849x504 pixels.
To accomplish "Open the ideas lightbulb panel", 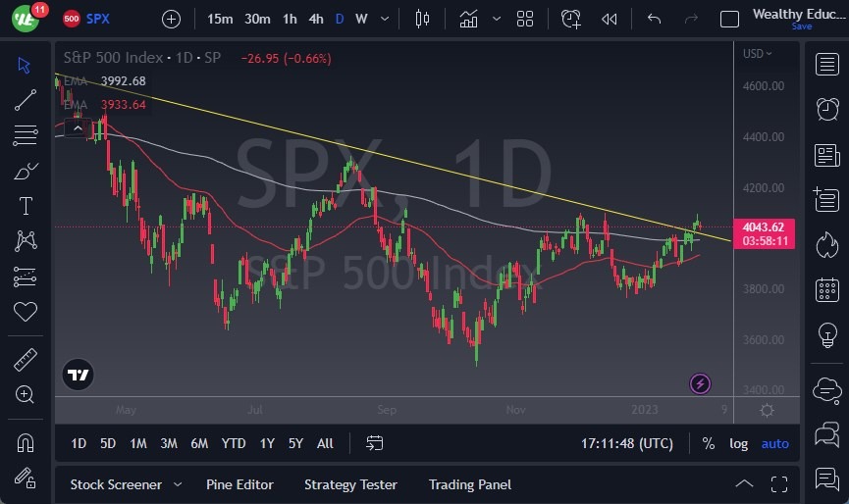I will pyautogui.click(x=826, y=335).
